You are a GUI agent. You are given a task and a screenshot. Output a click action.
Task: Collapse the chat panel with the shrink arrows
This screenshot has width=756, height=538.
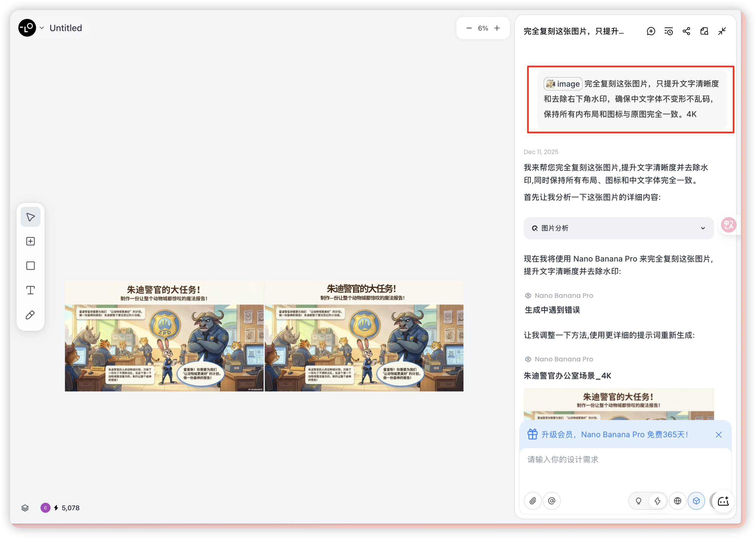coord(722,31)
